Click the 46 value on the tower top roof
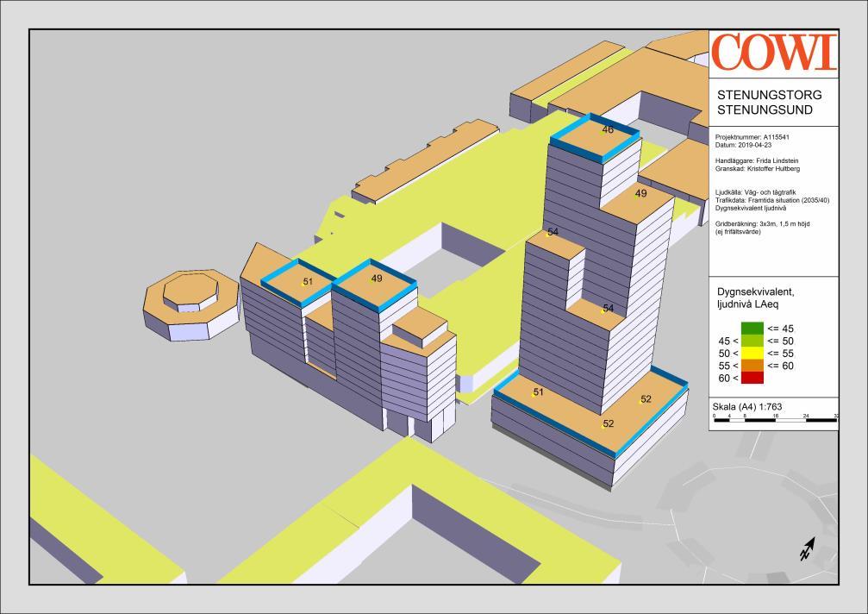The height and width of the screenshot is (614, 868). (608, 129)
